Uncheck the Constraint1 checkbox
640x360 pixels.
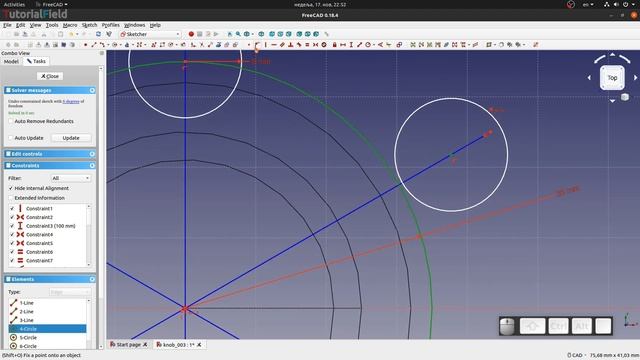pos(12,209)
